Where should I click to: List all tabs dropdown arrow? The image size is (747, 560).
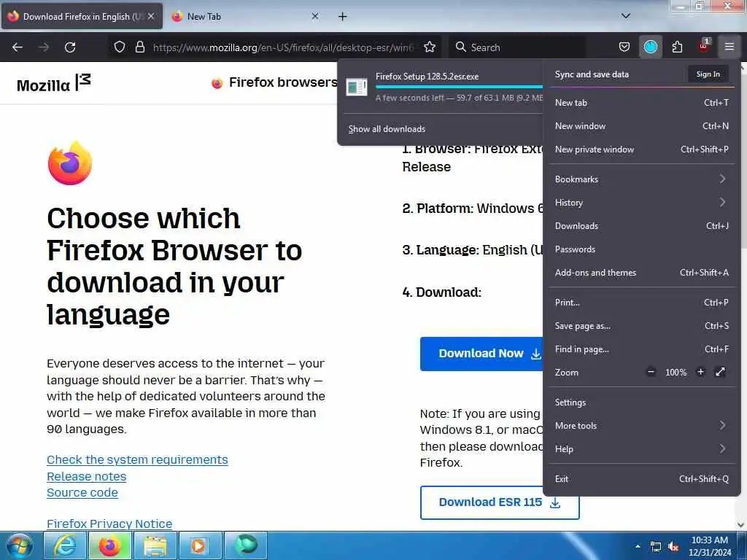tap(626, 16)
